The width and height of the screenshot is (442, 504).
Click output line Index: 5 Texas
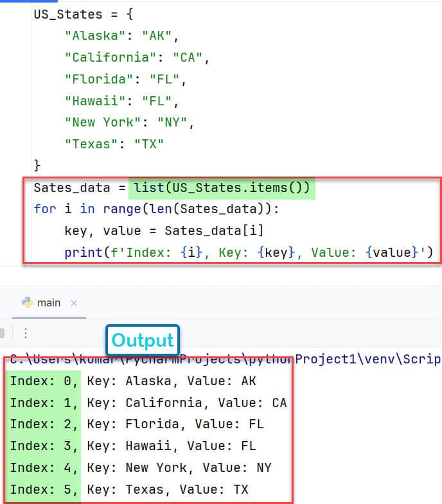(x=129, y=489)
